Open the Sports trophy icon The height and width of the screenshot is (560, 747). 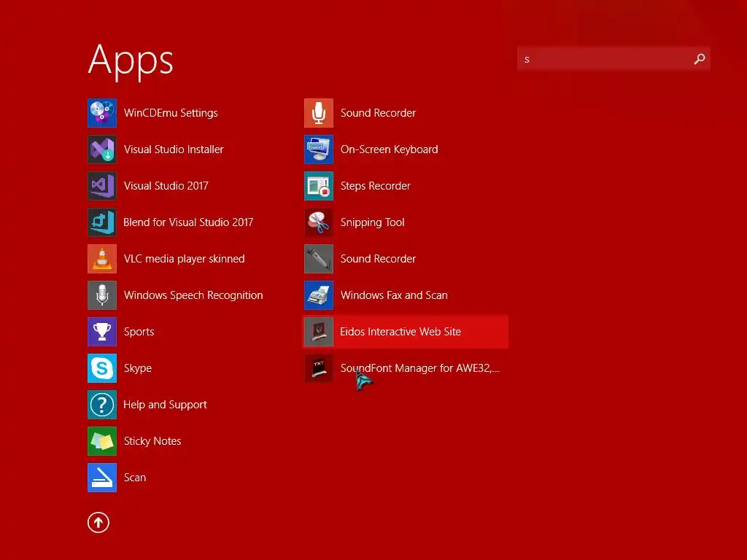tap(102, 332)
